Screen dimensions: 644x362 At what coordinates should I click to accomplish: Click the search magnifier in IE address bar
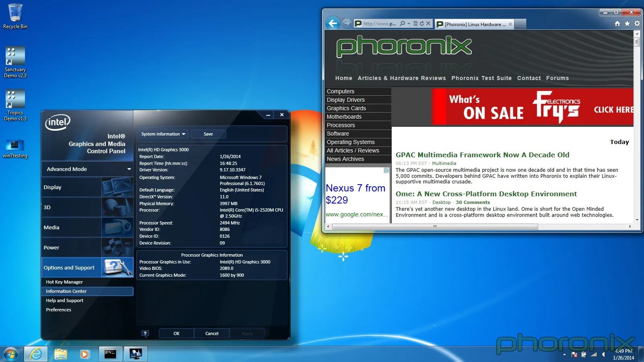click(402, 24)
